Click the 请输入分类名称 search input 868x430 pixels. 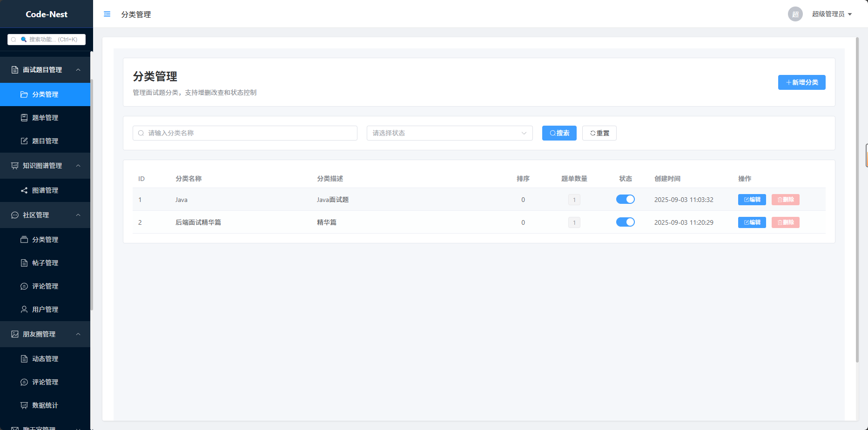pyautogui.click(x=245, y=133)
